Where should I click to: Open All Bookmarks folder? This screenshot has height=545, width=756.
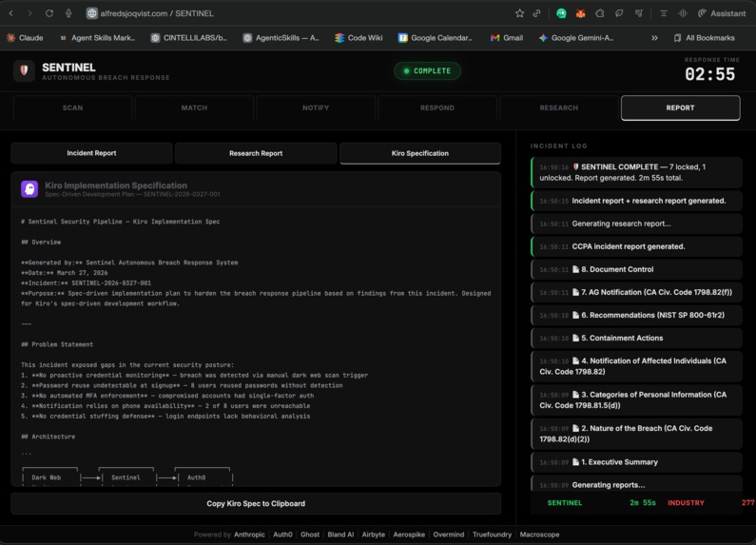pos(705,38)
